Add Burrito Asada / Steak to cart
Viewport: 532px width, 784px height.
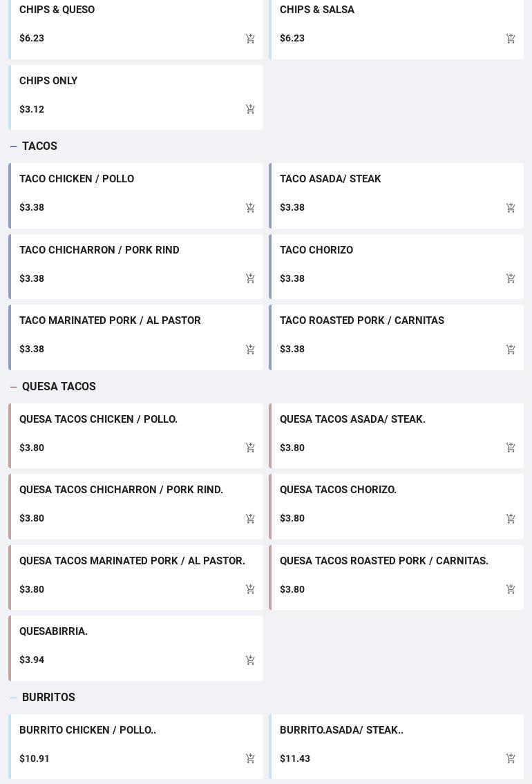point(511,758)
